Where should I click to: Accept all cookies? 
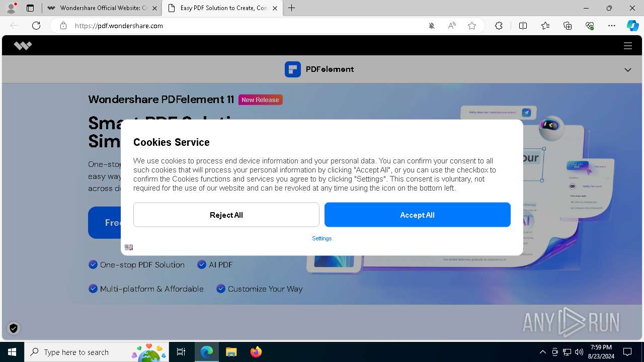click(x=418, y=215)
